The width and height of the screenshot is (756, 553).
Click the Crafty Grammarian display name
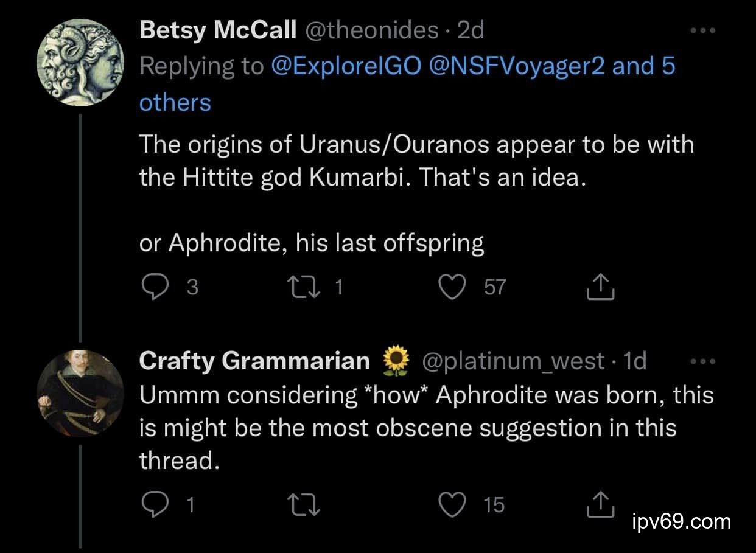[254, 361]
